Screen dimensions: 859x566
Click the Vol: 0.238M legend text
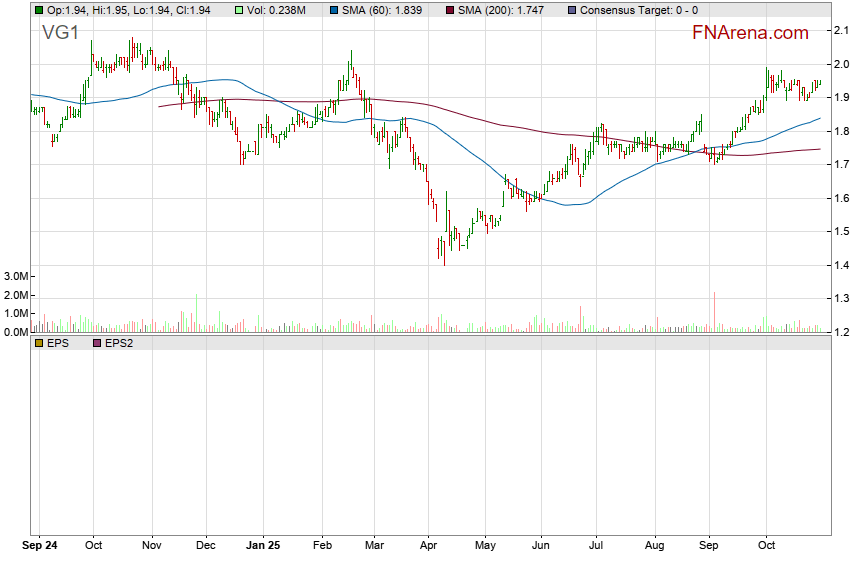click(x=280, y=10)
